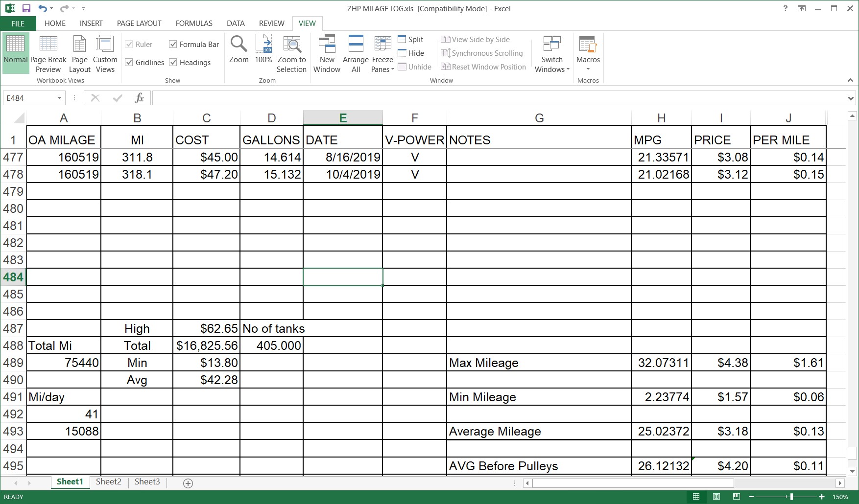Open the FILE tab
Viewport: 859px width, 504px height.
[18, 23]
